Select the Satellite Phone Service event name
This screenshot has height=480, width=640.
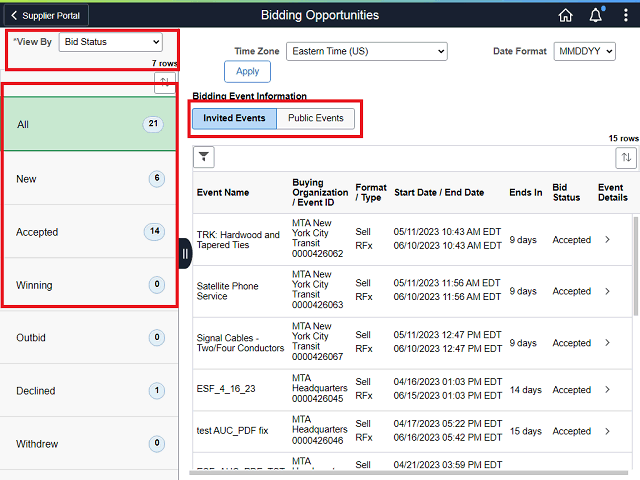pyautogui.click(x=227, y=291)
